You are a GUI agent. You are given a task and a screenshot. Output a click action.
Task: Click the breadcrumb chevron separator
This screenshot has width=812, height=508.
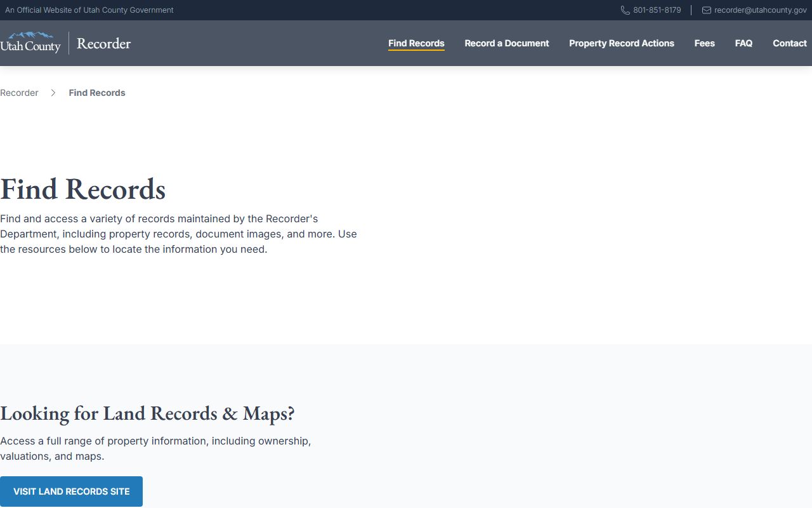coord(53,93)
